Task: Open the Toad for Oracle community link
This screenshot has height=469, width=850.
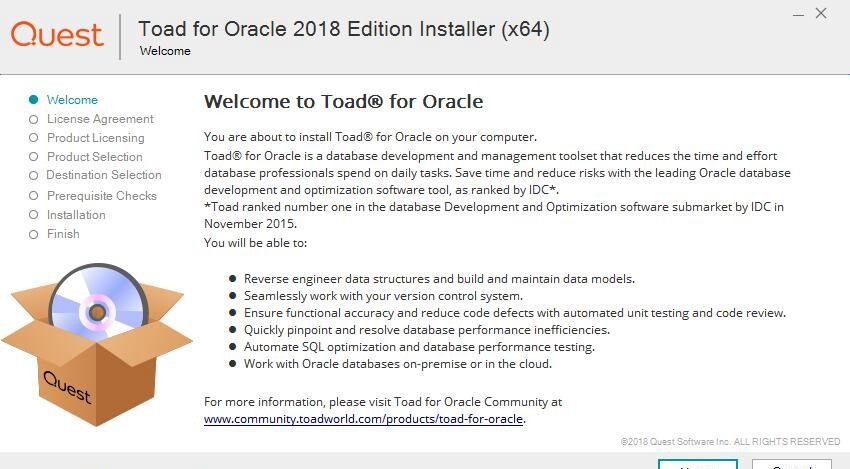Action: click(363, 419)
